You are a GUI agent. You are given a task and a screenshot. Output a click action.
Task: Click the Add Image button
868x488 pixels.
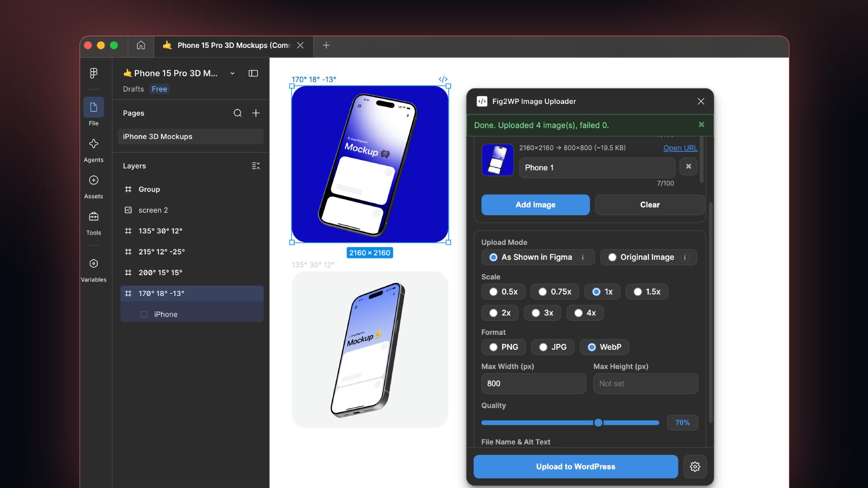535,205
